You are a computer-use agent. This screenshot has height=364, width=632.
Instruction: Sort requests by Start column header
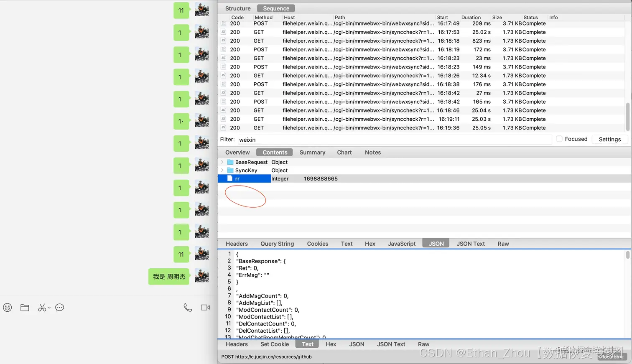click(442, 18)
